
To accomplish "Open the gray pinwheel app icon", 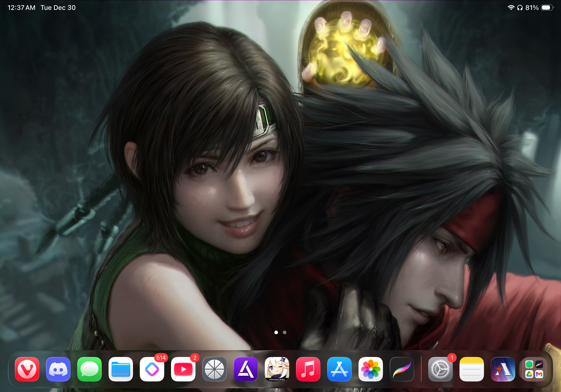I will coord(214,369).
